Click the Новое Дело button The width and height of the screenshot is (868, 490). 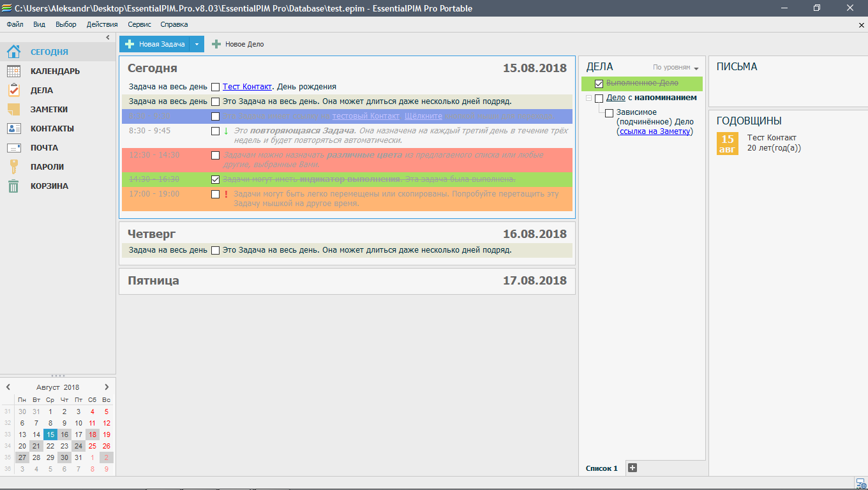238,44
